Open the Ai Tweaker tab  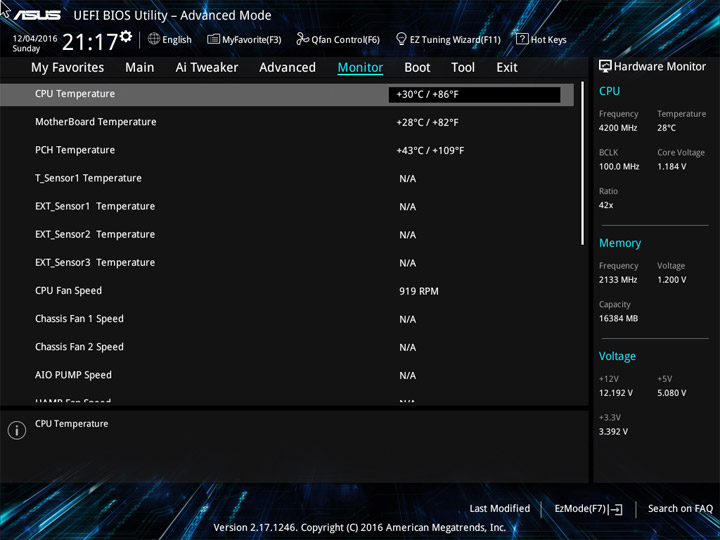coord(207,68)
